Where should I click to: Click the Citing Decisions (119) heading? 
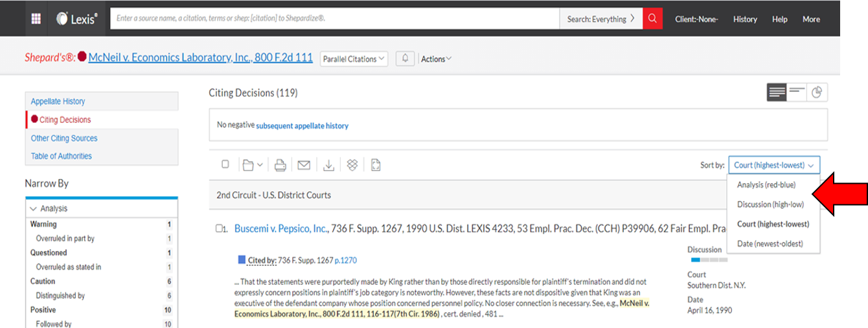(253, 93)
